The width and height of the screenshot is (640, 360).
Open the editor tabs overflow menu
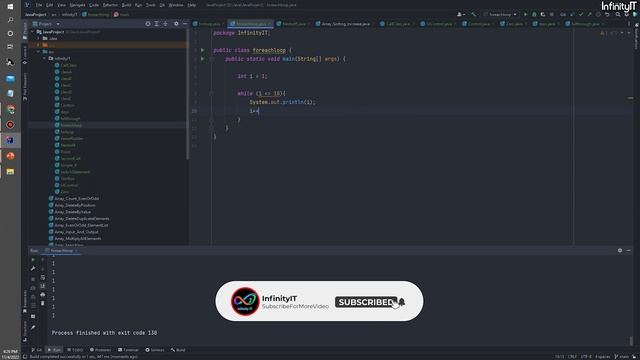click(629, 24)
